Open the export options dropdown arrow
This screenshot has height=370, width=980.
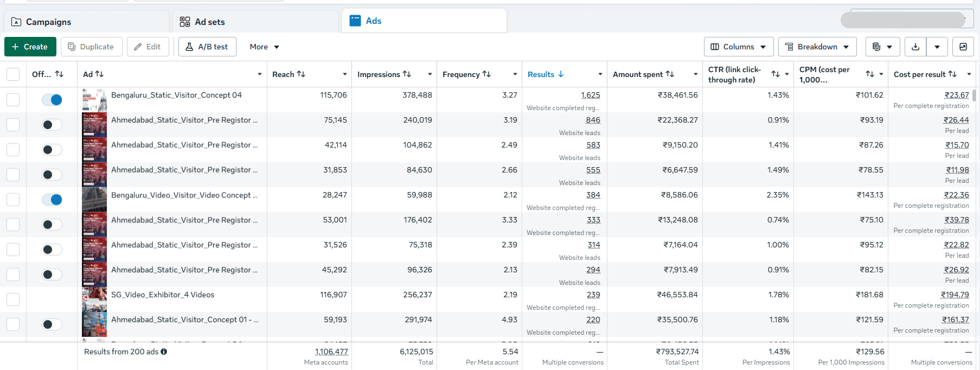pyautogui.click(x=937, y=47)
